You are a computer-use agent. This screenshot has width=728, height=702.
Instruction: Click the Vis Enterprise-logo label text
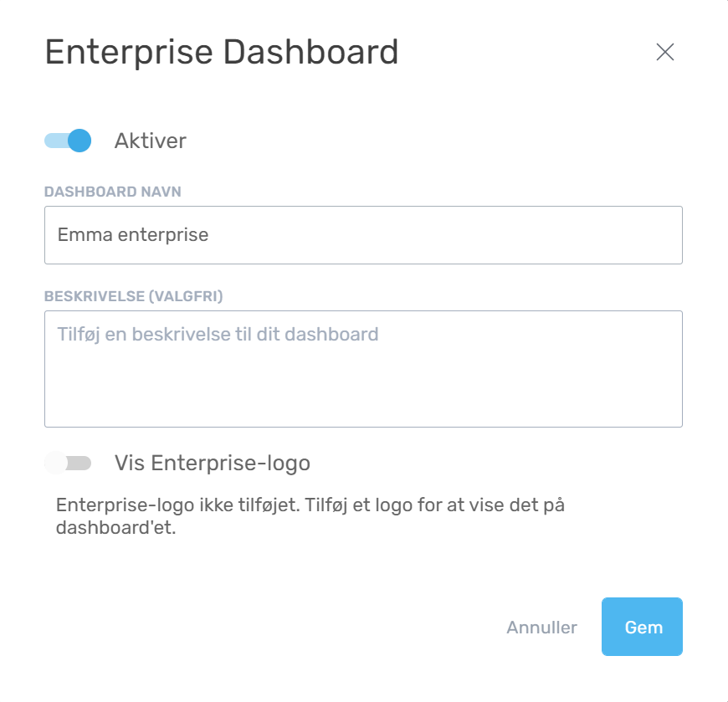click(212, 463)
